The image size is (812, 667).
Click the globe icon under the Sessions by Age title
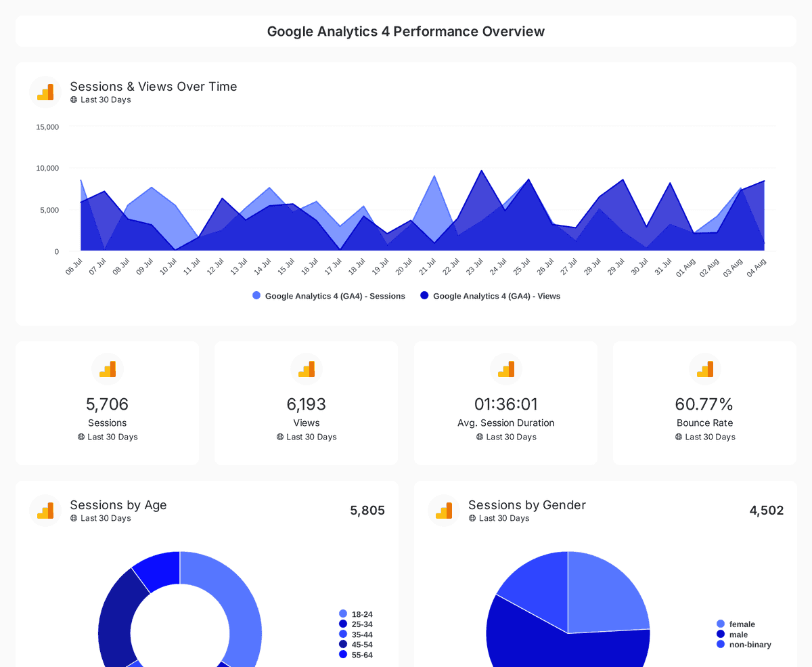(74, 518)
